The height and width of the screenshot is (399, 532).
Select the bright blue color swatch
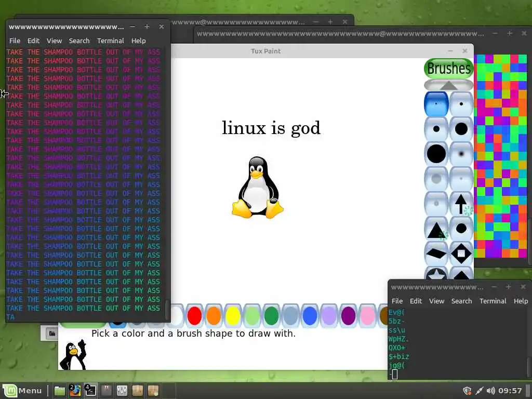(310, 315)
